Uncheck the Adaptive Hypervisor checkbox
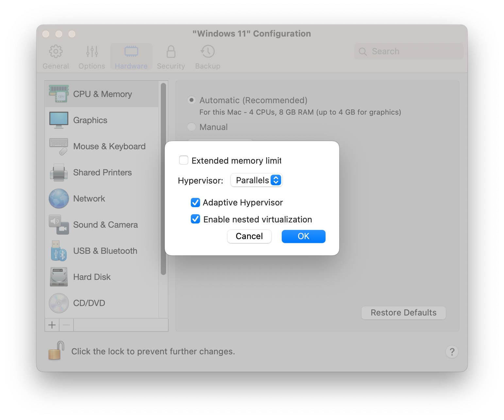Viewport: 504px width, 420px height. point(195,202)
